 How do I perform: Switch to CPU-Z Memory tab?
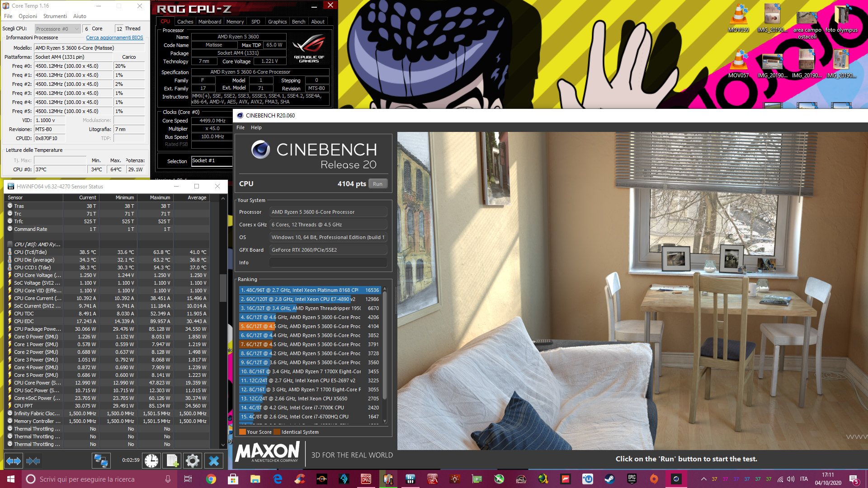point(235,22)
